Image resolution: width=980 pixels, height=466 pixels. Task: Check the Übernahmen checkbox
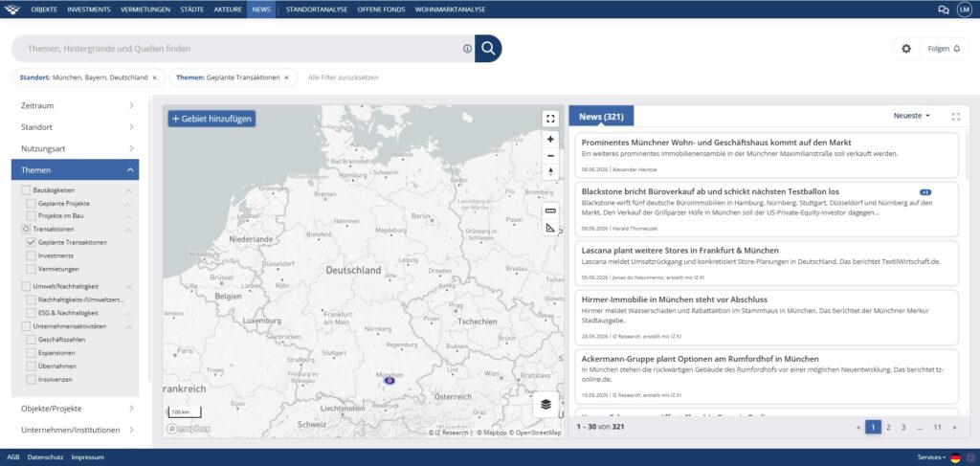point(31,366)
